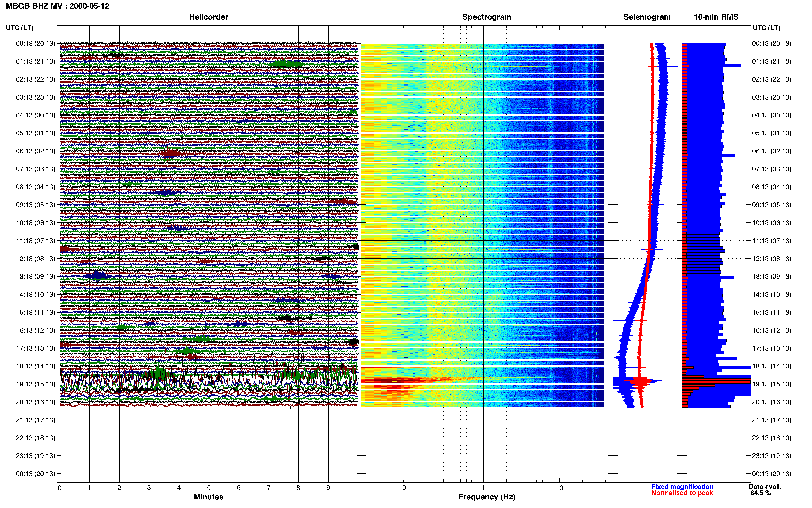Click the '84.5 %' data availability value
Image resolution: width=812 pixels, height=508 pixels.
tap(761, 493)
